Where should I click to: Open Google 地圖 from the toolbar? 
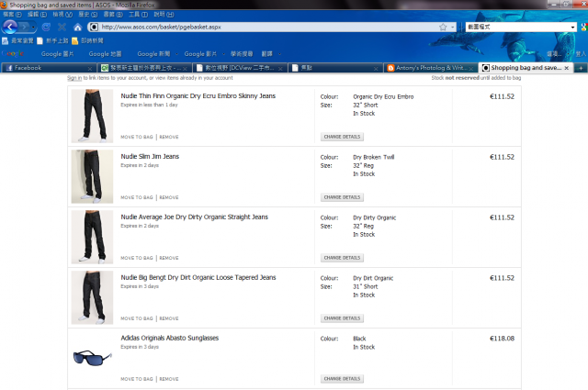point(105,53)
